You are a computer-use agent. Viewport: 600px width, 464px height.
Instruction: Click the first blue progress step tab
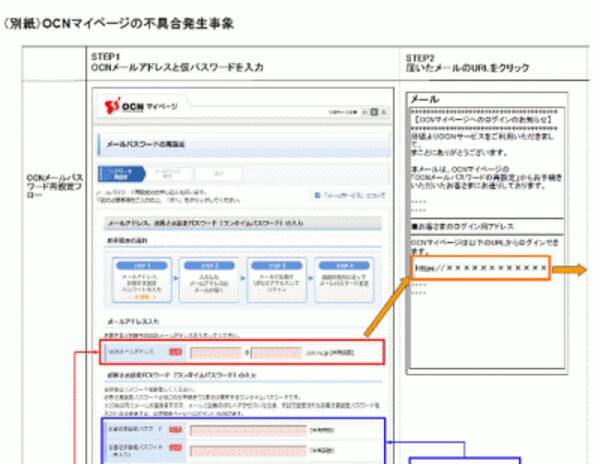tap(122, 174)
